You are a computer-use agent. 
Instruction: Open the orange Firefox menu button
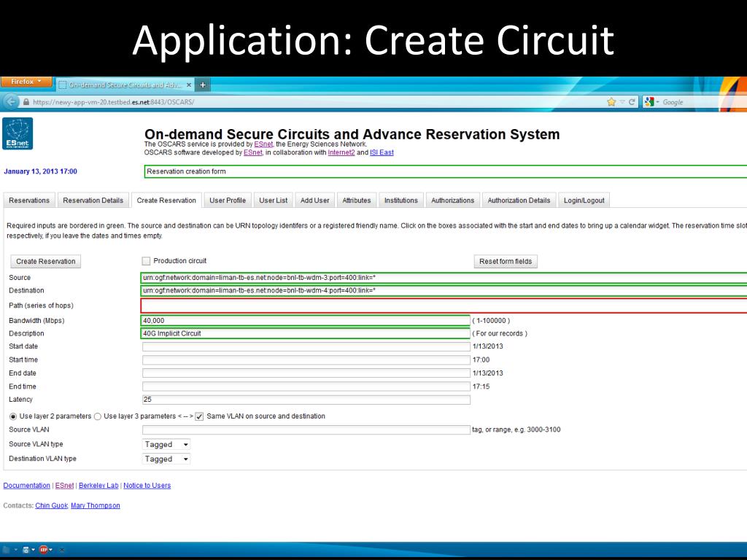(26, 82)
